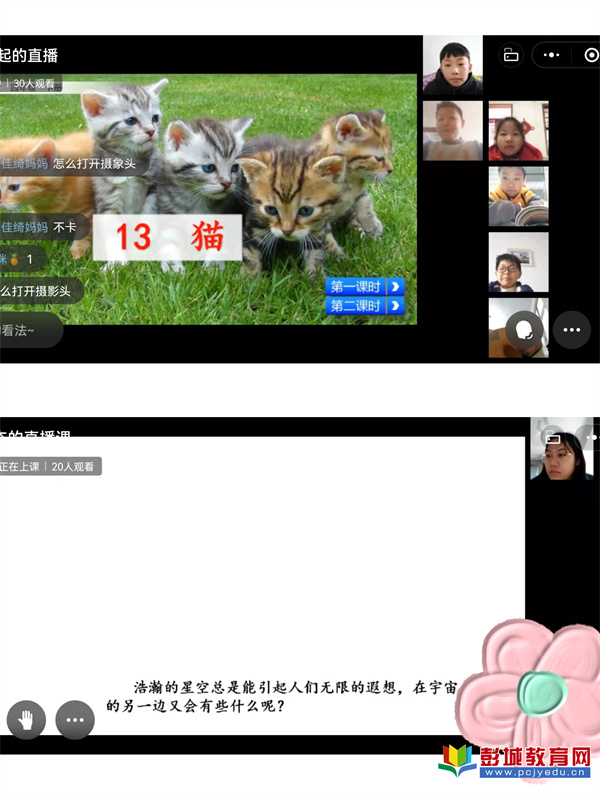Select the student video in grey sweater
The image size is (600, 800).
[x=453, y=131]
